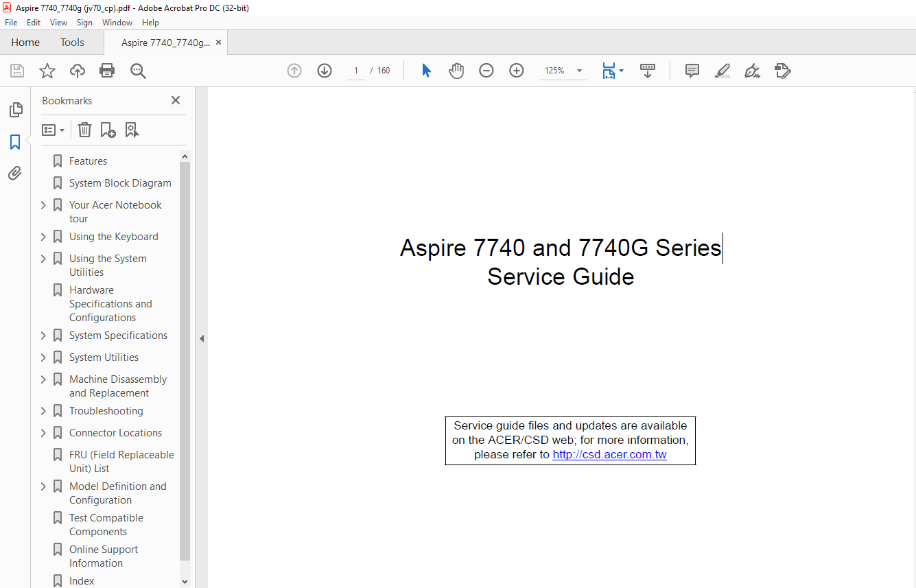
Task: Click the find current bookmark icon
Action: 132,130
